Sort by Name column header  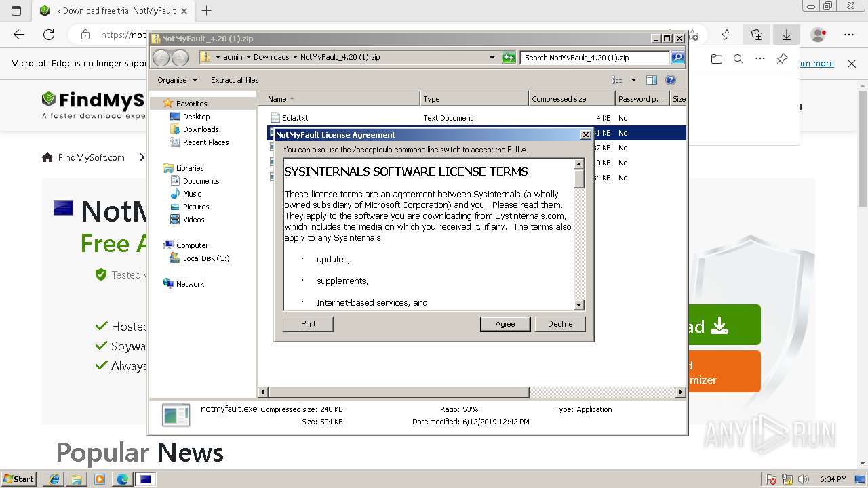(x=339, y=99)
